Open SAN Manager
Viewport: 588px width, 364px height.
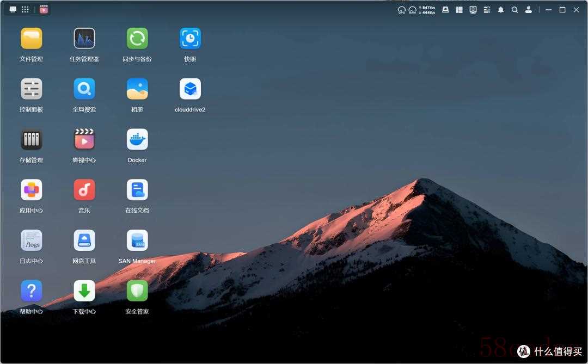click(x=137, y=240)
